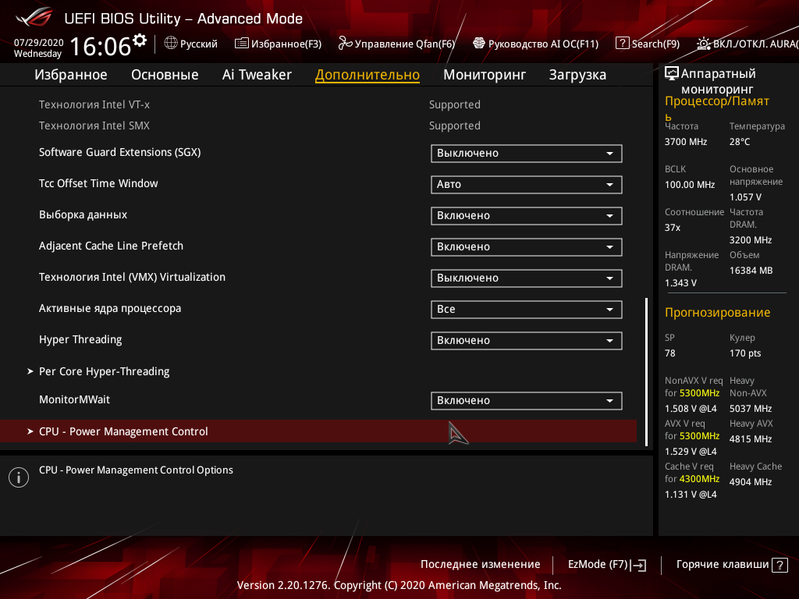This screenshot has width=799, height=599.
Task: Expand CPU - Power Management Control
Action: click(x=318, y=431)
